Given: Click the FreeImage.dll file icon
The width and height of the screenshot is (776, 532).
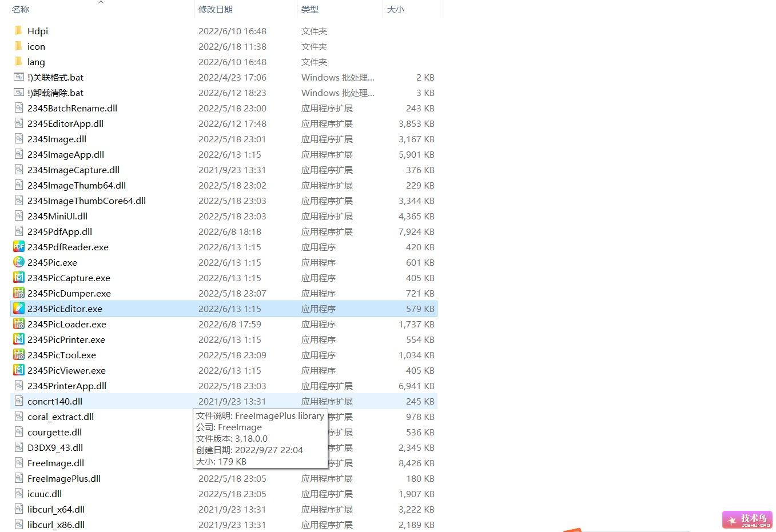Looking at the screenshot, I should coord(18,463).
